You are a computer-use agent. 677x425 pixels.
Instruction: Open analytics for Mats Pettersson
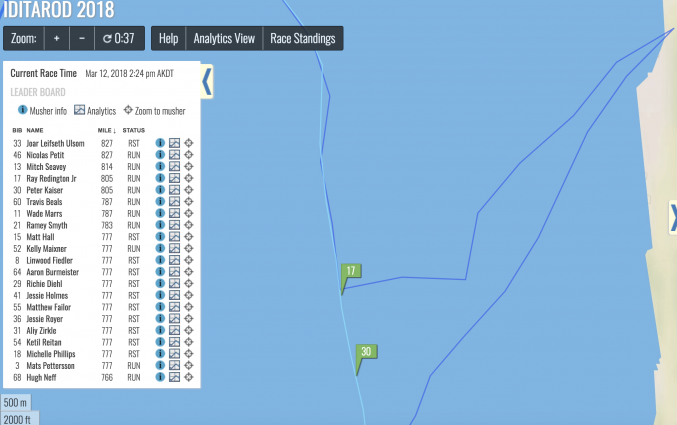point(174,365)
